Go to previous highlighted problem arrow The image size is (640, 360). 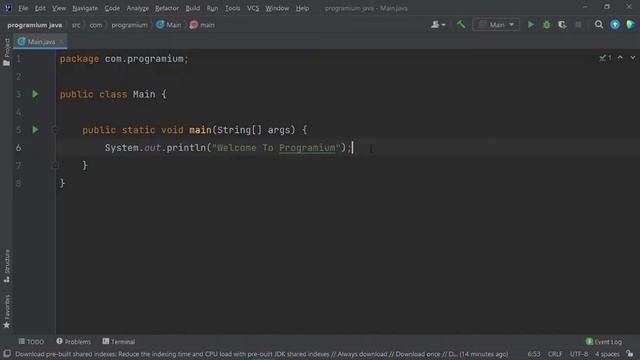point(620,58)
